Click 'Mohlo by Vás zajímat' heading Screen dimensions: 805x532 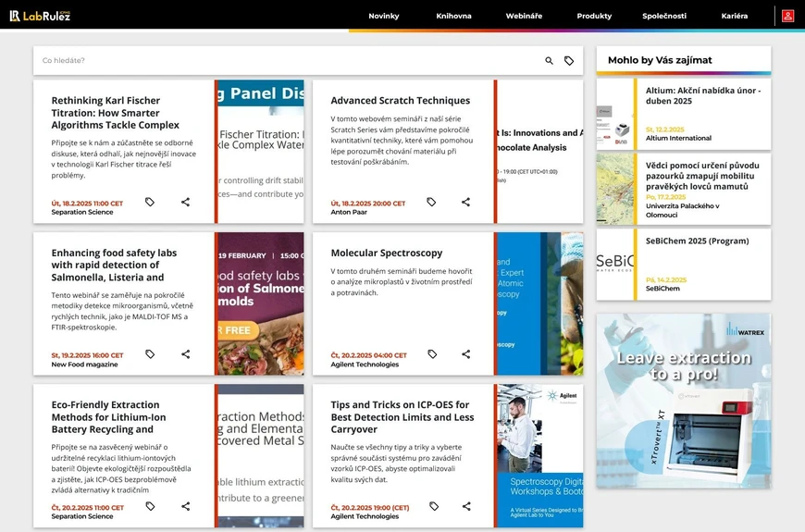pos(660,60)
